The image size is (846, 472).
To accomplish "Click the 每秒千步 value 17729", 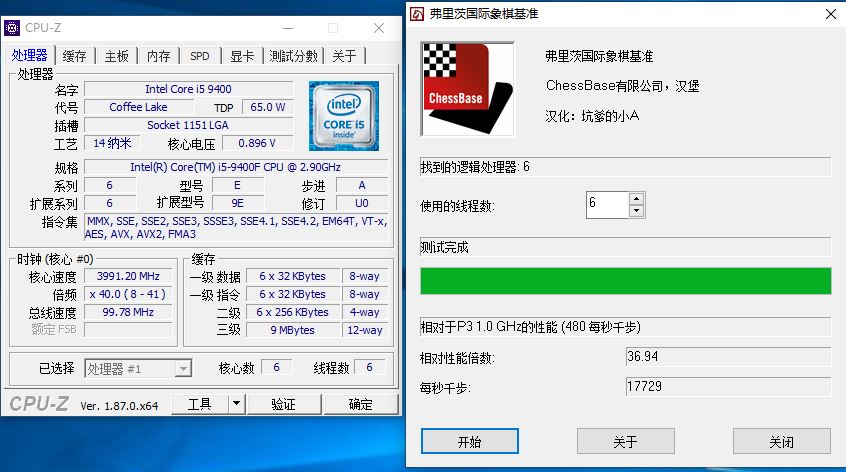I will coord(728,386).
